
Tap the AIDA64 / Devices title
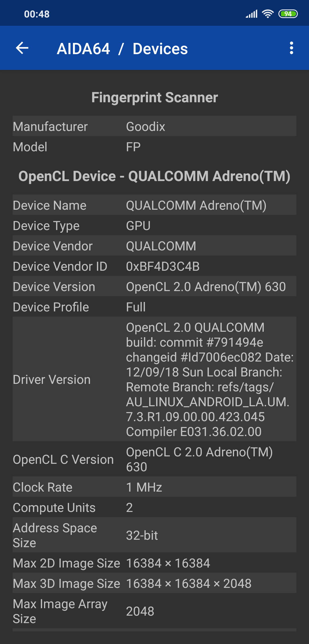(122, 49)
